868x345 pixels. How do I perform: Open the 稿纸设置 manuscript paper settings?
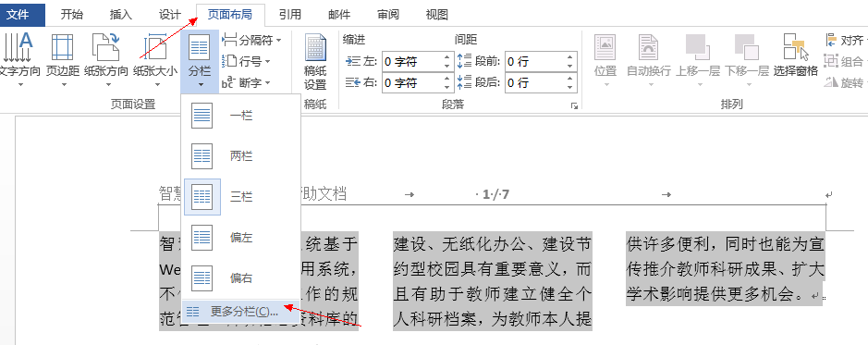click(x=315, y=62)
